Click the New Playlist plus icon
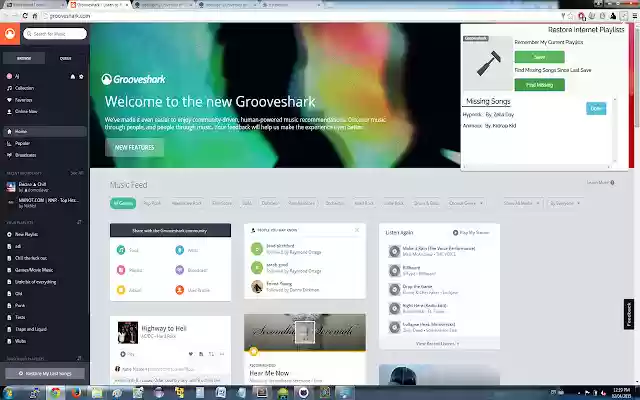The width and height of the screenshot is (640, 400). coord(9,234)
